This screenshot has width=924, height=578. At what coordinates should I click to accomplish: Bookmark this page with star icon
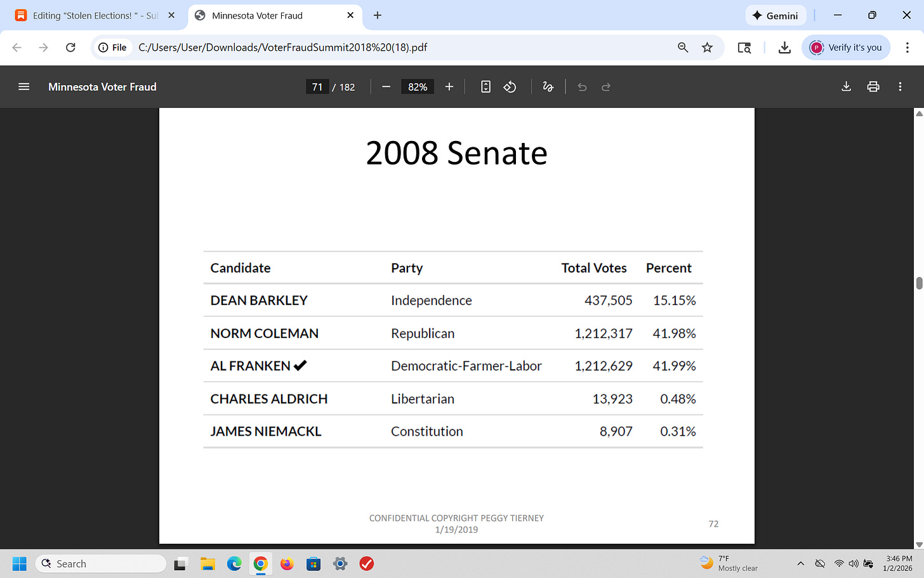(707, 48)
